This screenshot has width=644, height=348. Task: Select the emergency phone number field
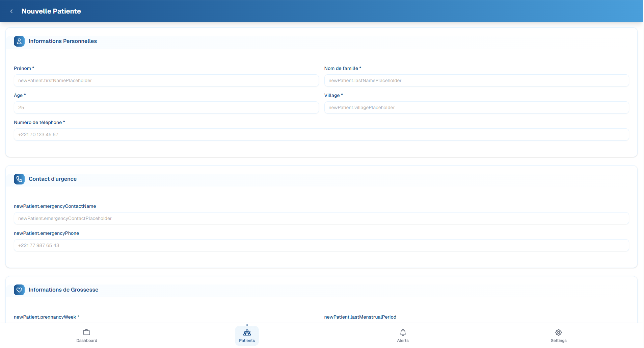321,245
